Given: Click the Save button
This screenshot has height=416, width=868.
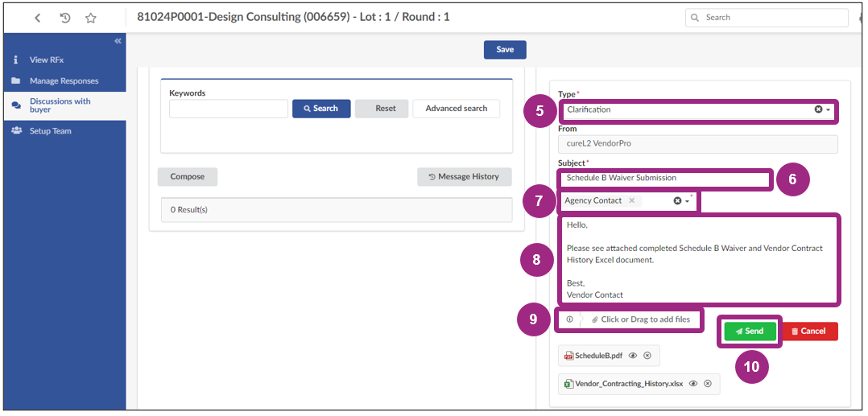Looking at the screenshot, I should click(505, 50).
